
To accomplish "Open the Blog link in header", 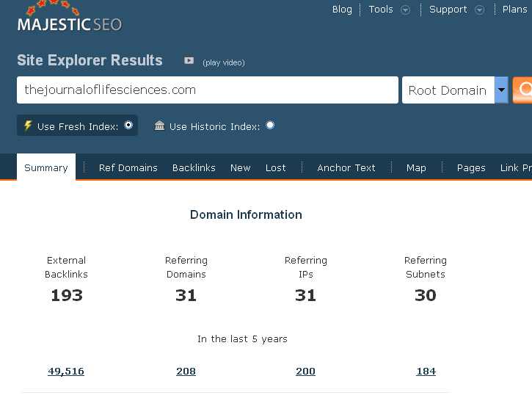I will click(342, 10).
